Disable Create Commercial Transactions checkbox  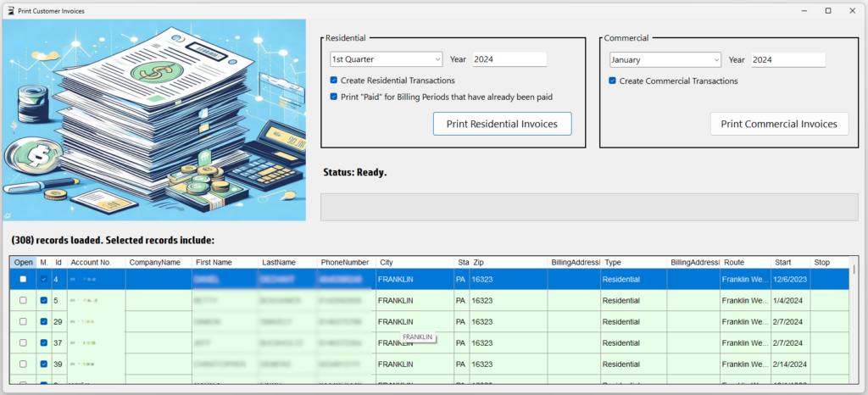tap(612, 81)
